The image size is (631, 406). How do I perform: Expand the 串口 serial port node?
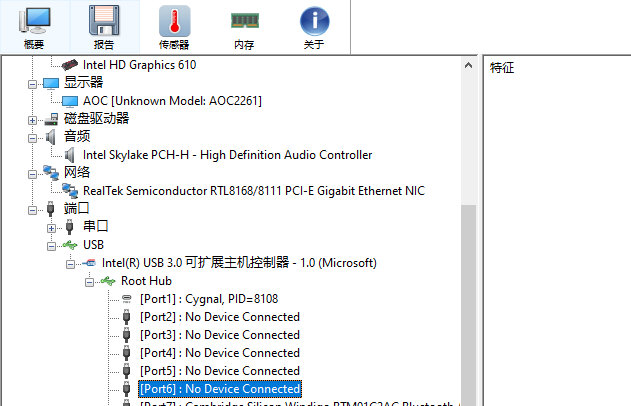(52, 228)
